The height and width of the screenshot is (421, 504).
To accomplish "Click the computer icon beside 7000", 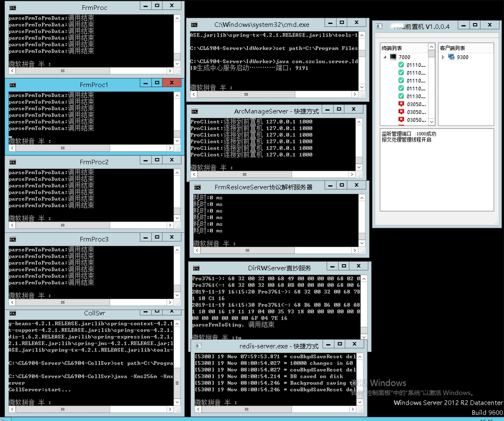I will point(393,57).
